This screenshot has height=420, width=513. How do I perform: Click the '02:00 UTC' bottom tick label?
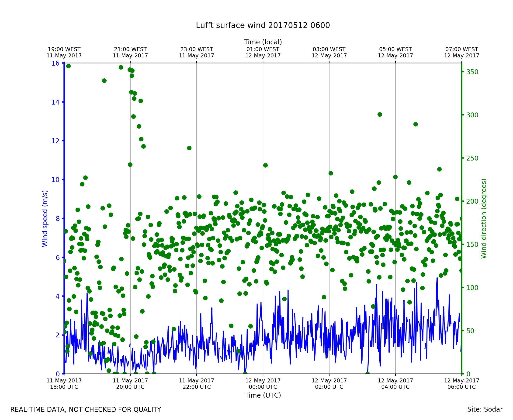(x=329, y=387)
